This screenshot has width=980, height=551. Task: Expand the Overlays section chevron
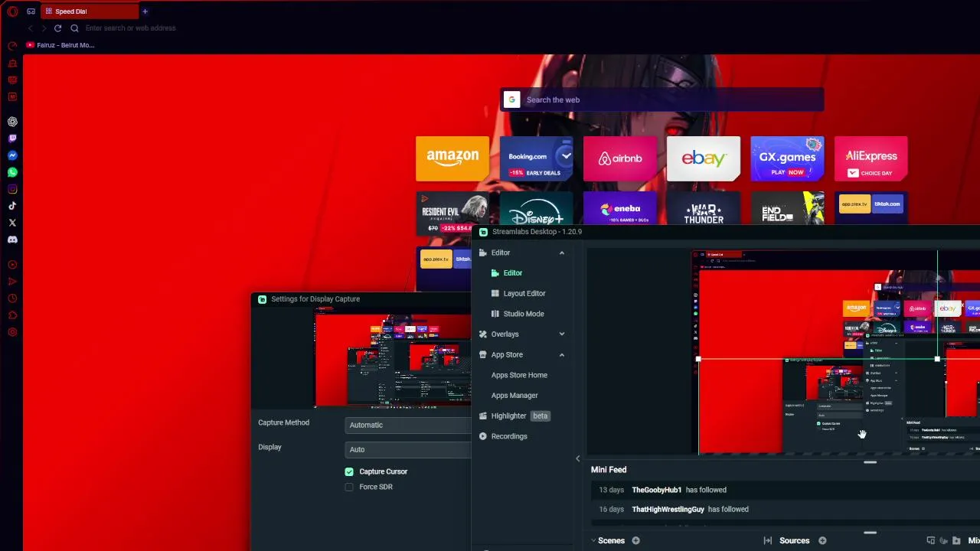tap(562, 334)
